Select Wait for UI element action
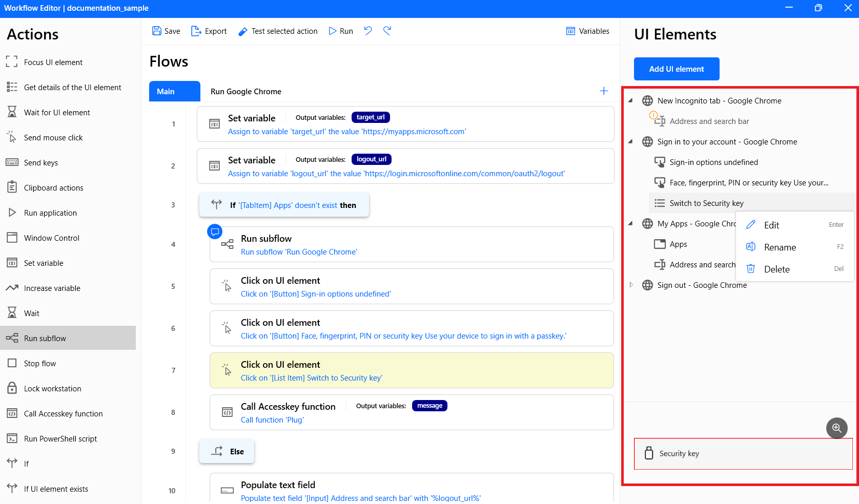Screen dimensions: 859x504 pos(68,113)
